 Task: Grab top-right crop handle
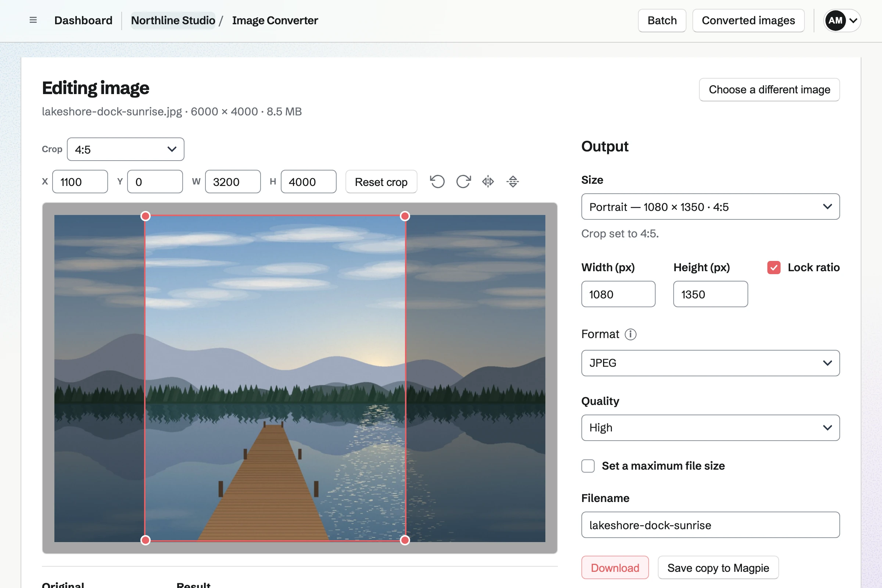coord(405,216)
